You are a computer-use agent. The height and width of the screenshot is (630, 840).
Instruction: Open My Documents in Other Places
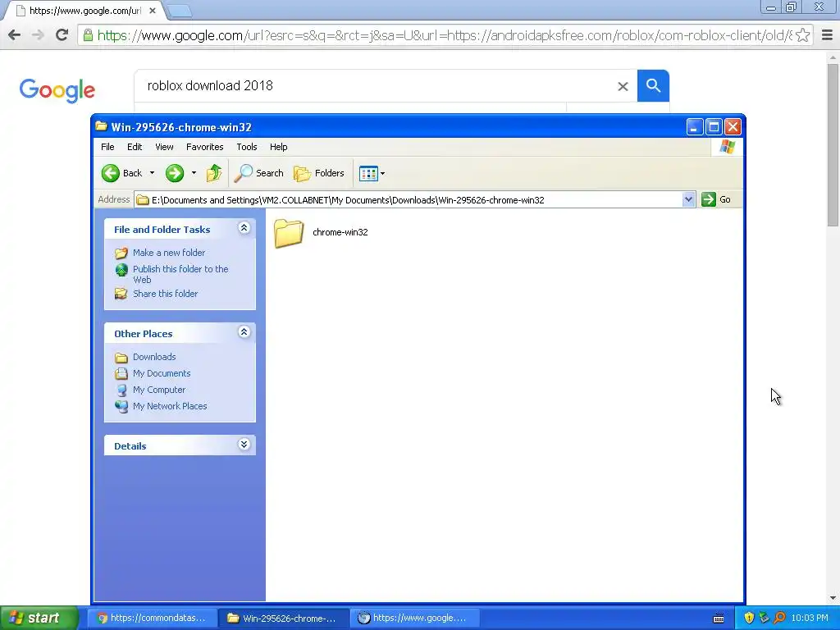pos(162,373)
